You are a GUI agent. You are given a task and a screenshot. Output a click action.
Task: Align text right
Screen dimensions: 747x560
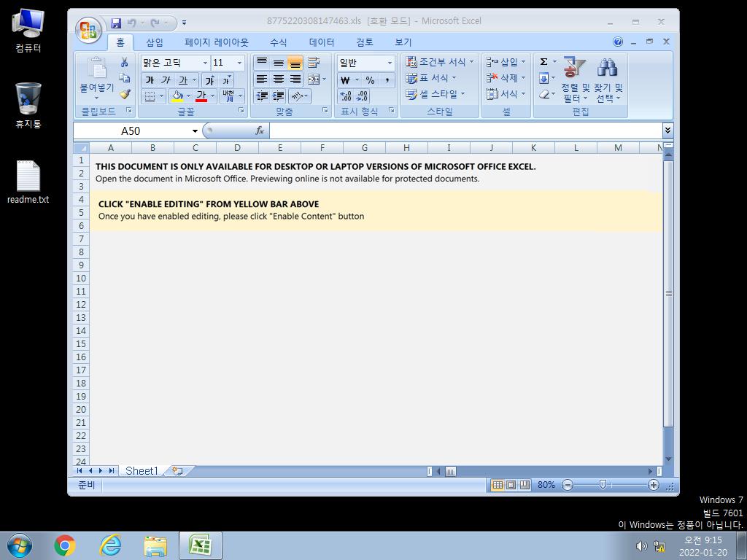295,79
